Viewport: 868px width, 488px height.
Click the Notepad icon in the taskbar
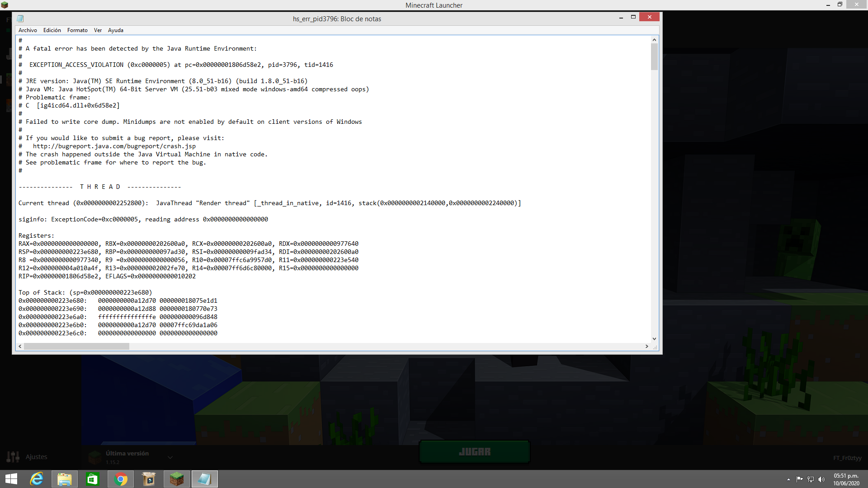point(205,479)
